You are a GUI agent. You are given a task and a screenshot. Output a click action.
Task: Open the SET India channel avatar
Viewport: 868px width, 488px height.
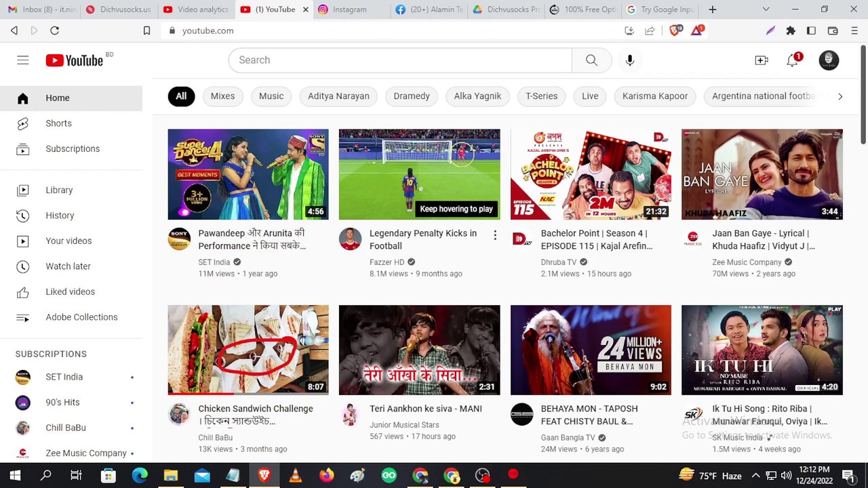(179, 239)
